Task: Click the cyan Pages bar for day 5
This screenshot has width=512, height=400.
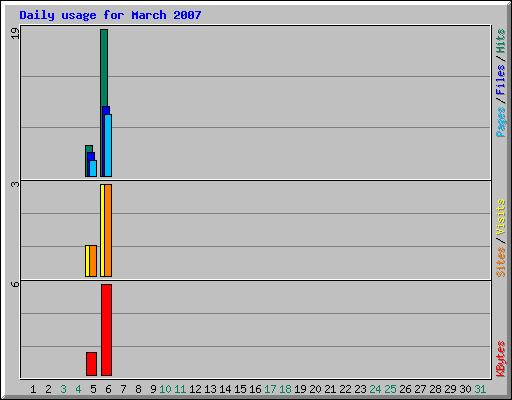Action: click(x=93, y=168)
